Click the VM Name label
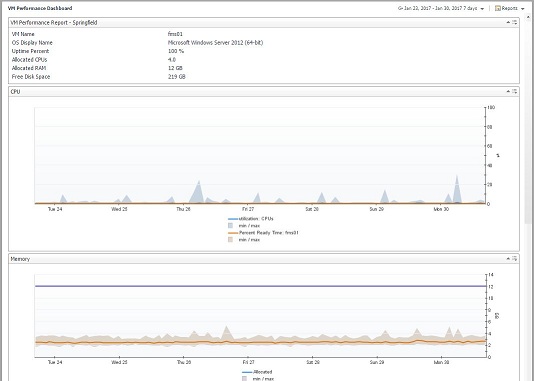 pos(23,34)
